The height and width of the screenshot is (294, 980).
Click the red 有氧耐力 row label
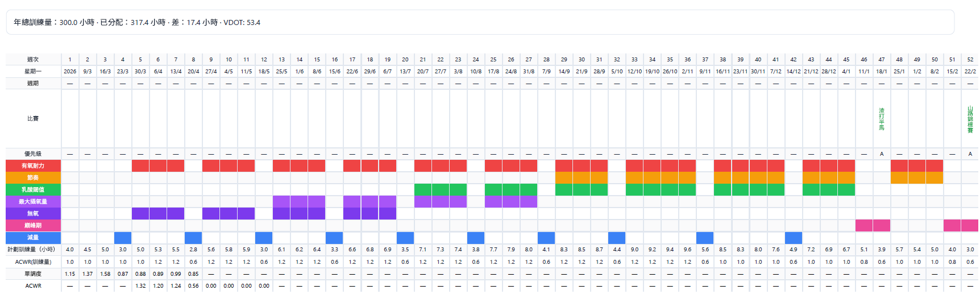pyautogui.click(x=33, y=165)
